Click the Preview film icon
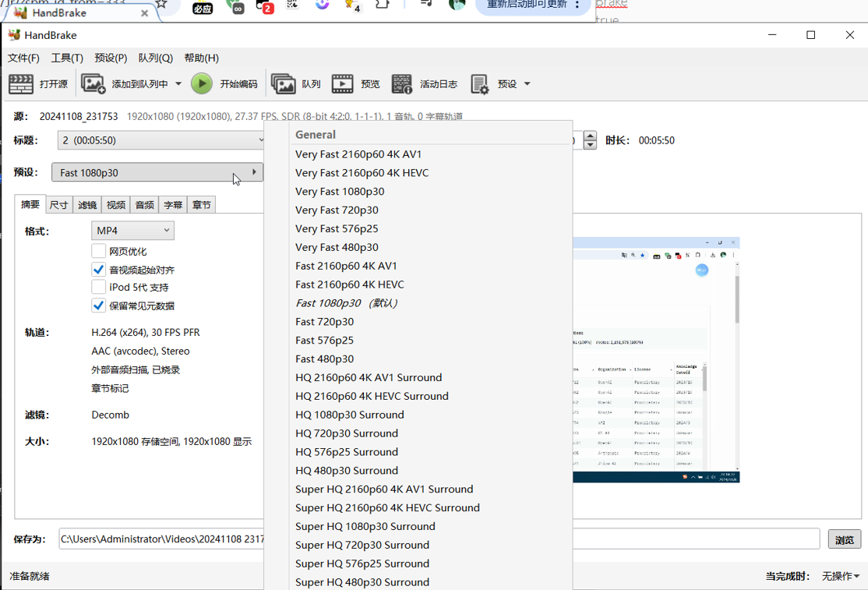The width and height of the screenshot is (868, 590). click(x=342, y=84)
